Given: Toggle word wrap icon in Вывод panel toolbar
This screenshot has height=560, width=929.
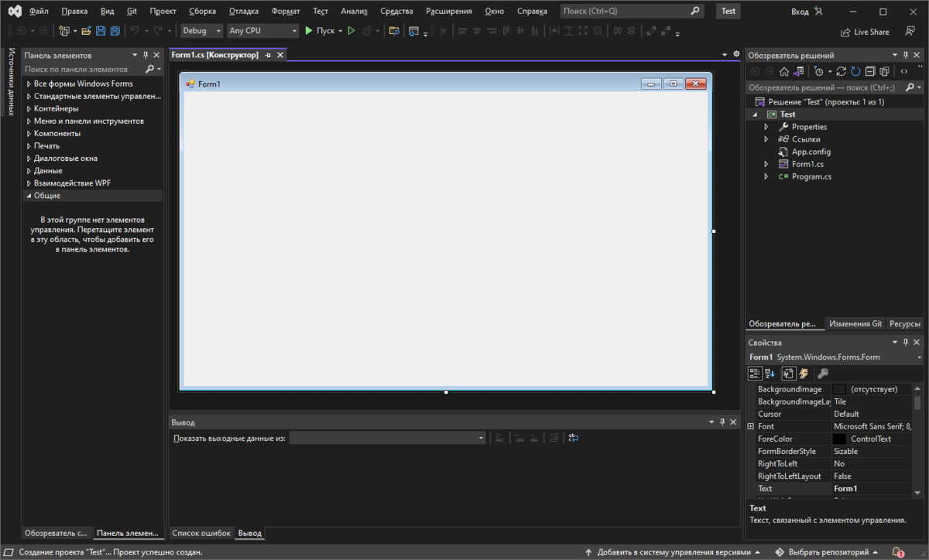Looking at the screenshot, I should coord(573,438).
